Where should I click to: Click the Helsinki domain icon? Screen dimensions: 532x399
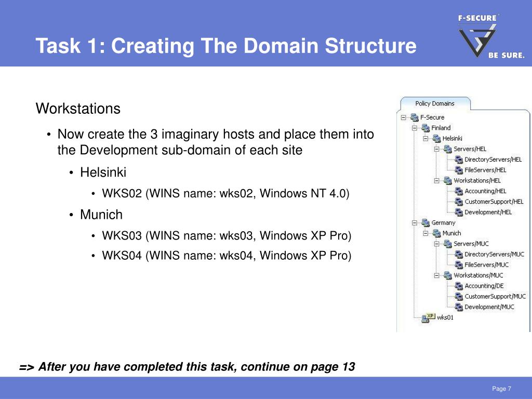(x=436, y=138)
